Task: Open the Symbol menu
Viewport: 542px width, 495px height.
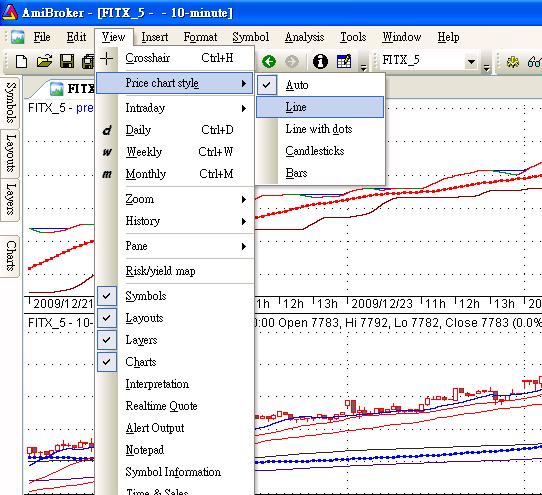Action: coord(251,37)
